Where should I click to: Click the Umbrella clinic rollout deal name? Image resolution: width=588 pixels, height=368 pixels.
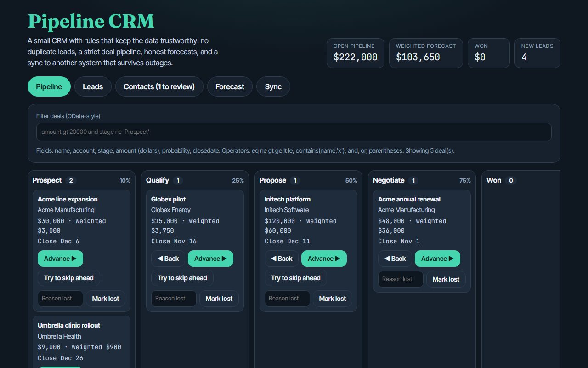pyautogui.click(x=69, y=325)
